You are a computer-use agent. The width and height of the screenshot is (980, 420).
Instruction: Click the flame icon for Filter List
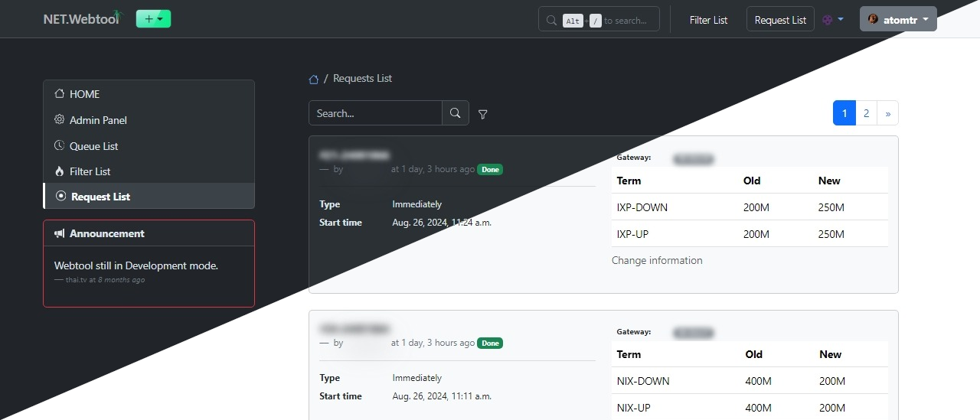coord(60,171)
